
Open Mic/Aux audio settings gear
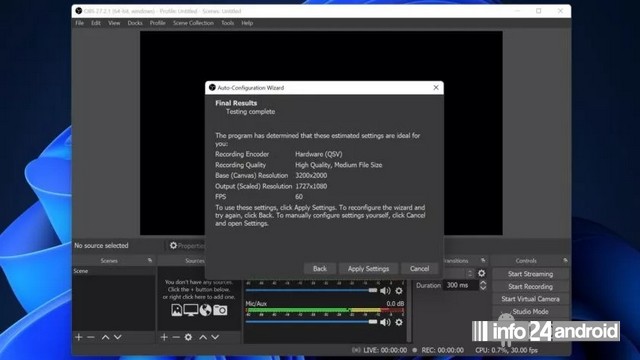point(399,322)
